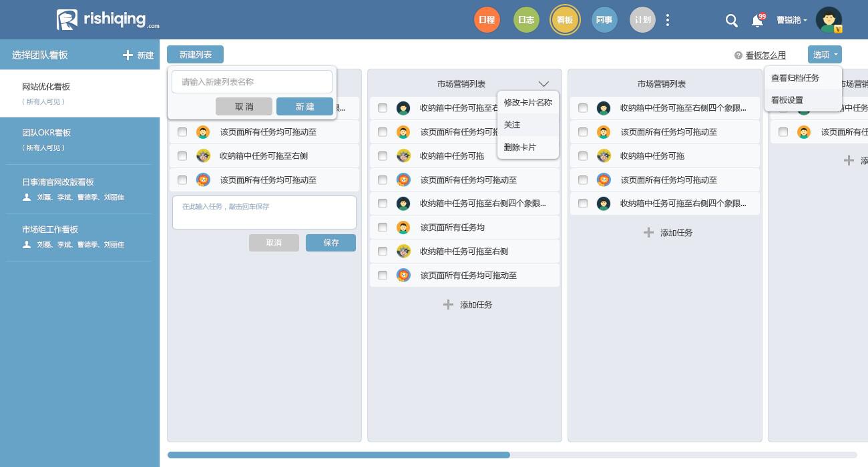Choose 修改卡片名称 from card menu
868x467 pixels.
(x=528, y=103)
